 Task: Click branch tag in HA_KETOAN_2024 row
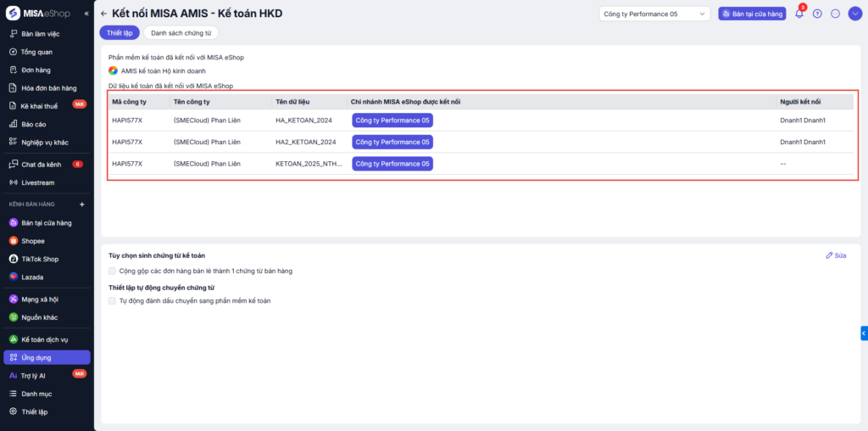[392, 120]
